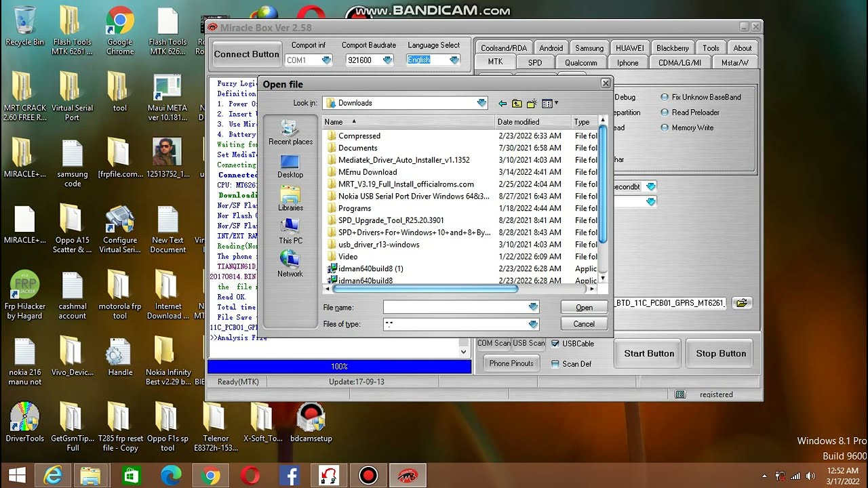Click vertical scrollbar in file list
Viewport: 868px width, 488px height.
click(x=602, y=183)
